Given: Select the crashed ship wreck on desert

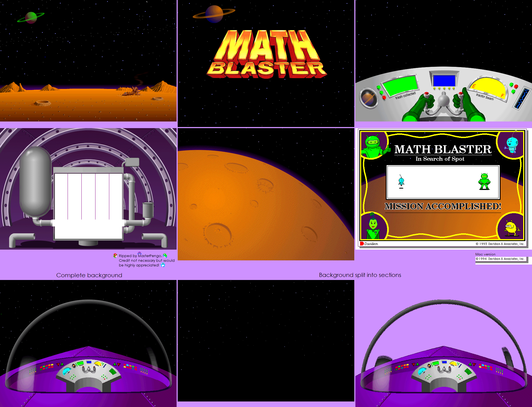Looking at the screenshot, I should pyautogui.click(x=132, y=91).
